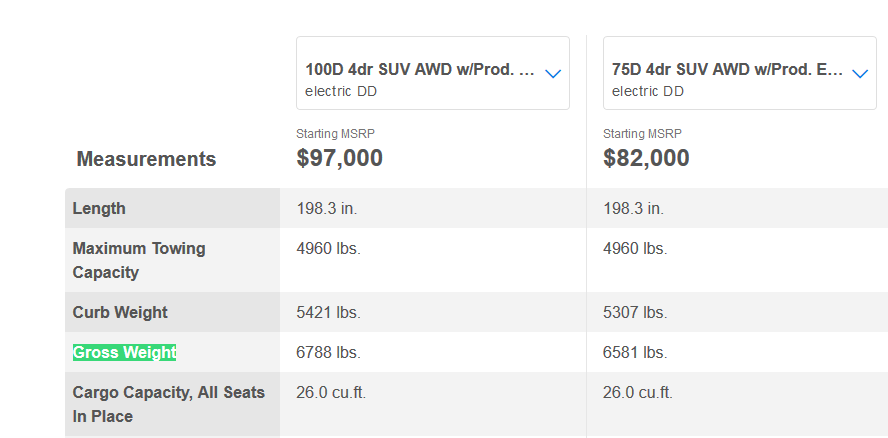The height and width of the screenshot is (438, 888).
Task: Click the 5307 lbs. curb weight value
Action: (x=635, y=312)
